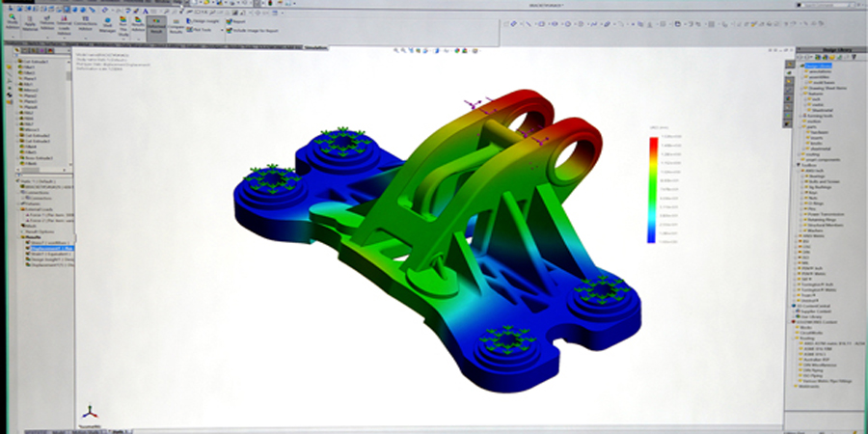This screenshot has height=434, width=868.
Task: Open the Results Advisor
Action: click(138, 25)
